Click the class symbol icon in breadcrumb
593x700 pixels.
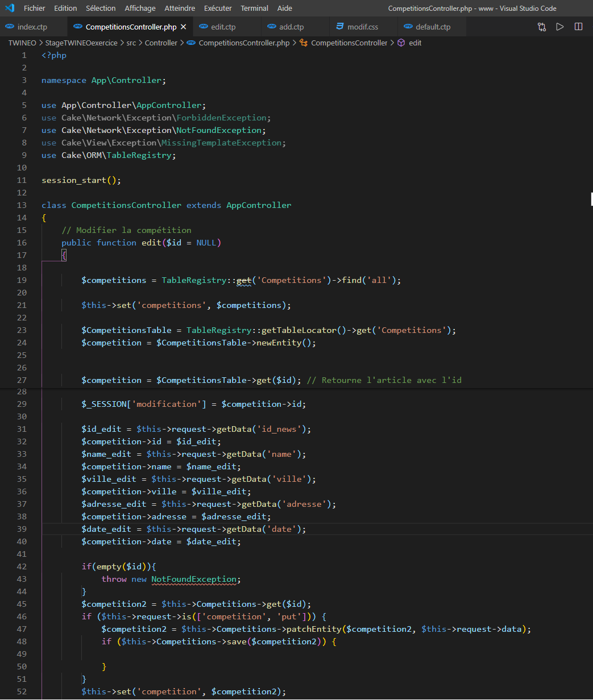[304, 43]
